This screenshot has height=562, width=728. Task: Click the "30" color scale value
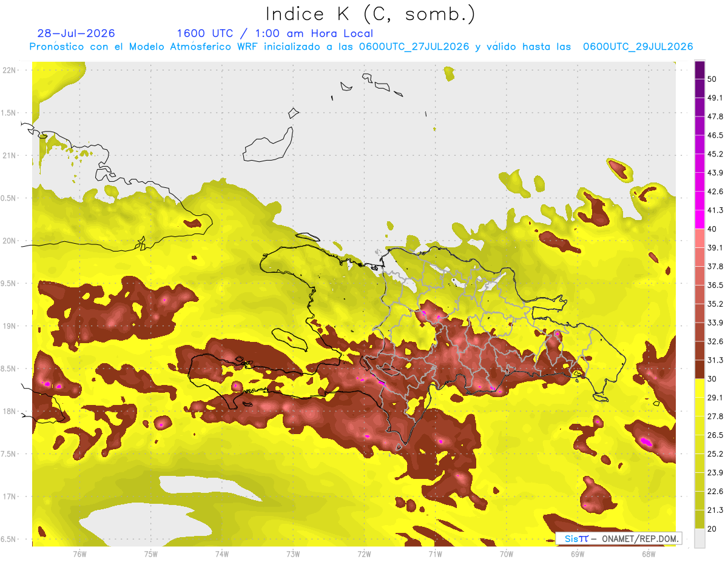[x=712, y=379]
